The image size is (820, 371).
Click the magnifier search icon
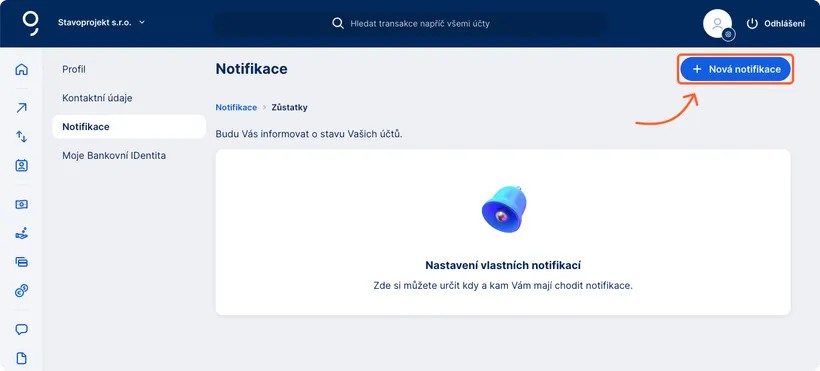click(x=338, y=24)
